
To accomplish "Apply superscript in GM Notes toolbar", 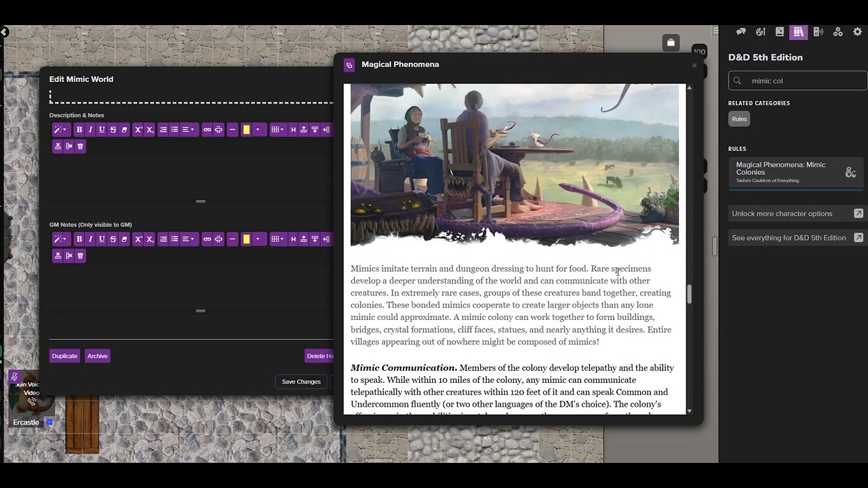I will point(138,239).
